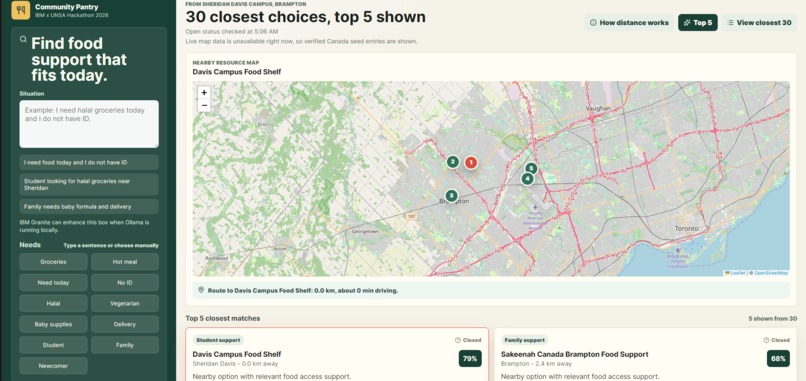Click the info icon in How distance works
This screenshot has width=806, height=381.
tap(593, 23)
